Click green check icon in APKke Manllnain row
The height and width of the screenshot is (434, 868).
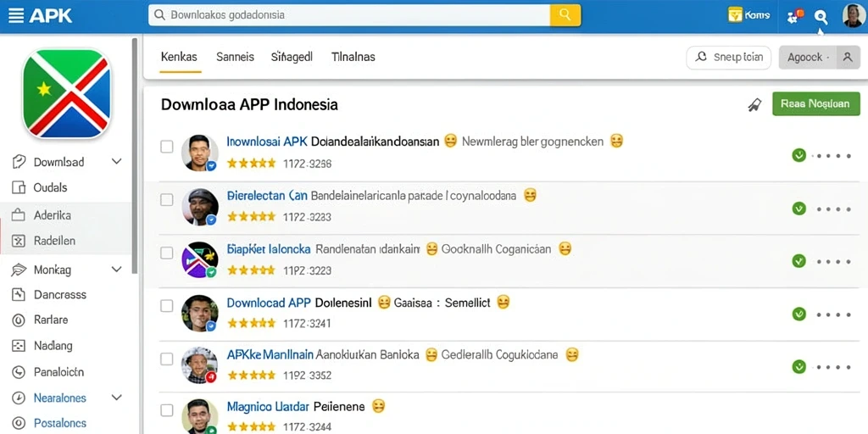[798, 366]
